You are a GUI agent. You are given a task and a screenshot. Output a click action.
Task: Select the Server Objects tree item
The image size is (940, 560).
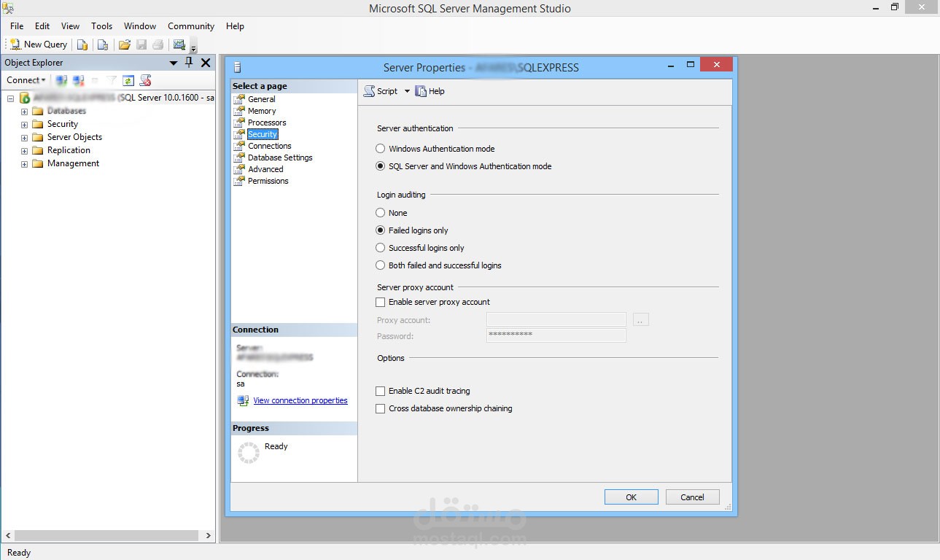tap(74, 137)
